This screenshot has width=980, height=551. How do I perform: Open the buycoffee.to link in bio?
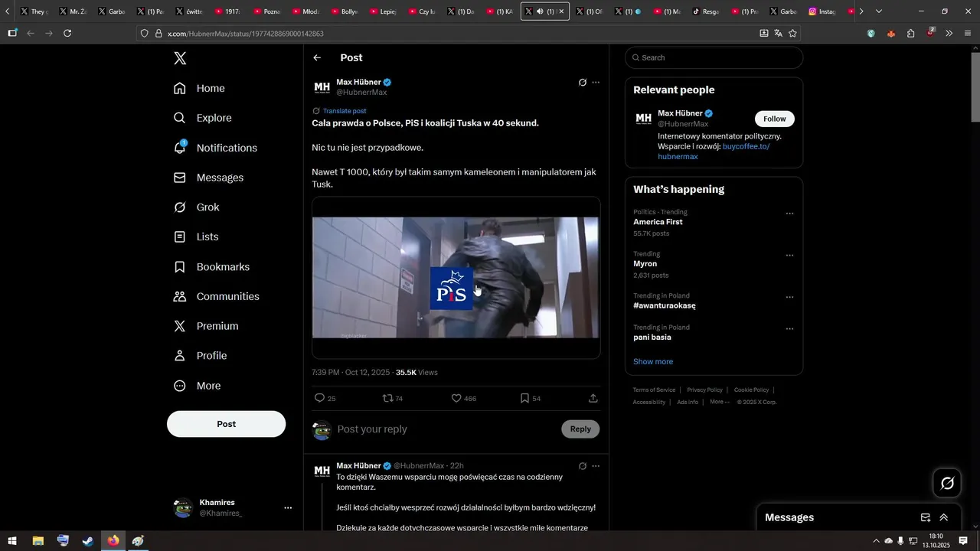pyautogui.click(x=713, y=152)
